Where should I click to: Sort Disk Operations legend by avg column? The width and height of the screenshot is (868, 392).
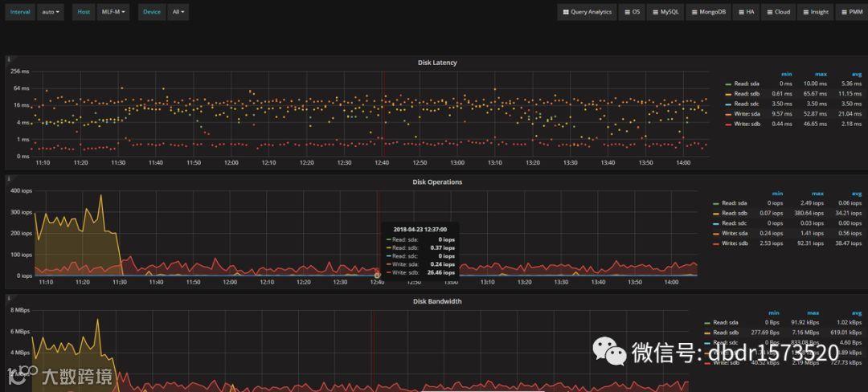[857, 193]
